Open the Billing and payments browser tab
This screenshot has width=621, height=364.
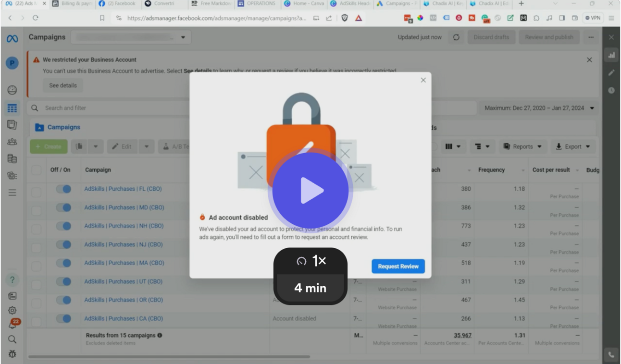[x=72, y=4]
